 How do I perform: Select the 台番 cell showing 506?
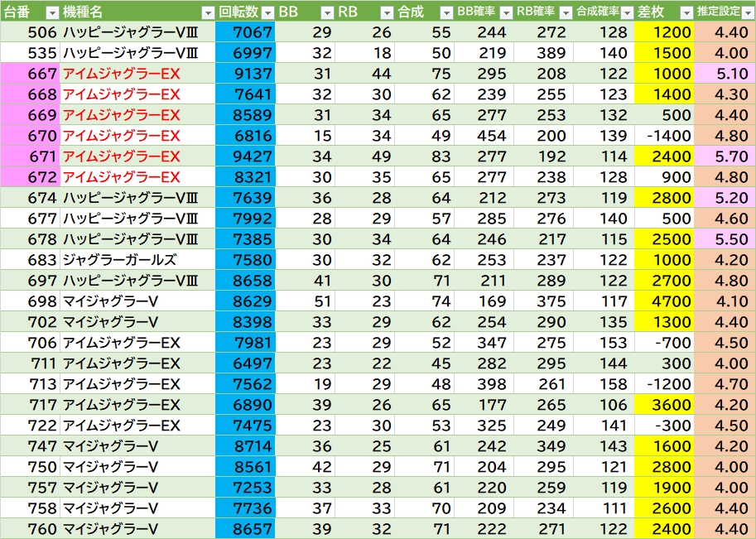(x=30, y=32)
